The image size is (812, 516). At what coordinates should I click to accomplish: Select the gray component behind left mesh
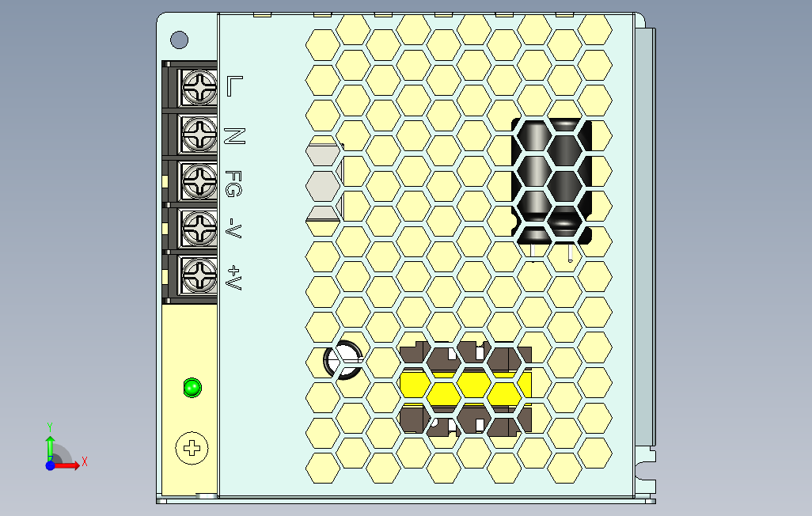point(324,182)
